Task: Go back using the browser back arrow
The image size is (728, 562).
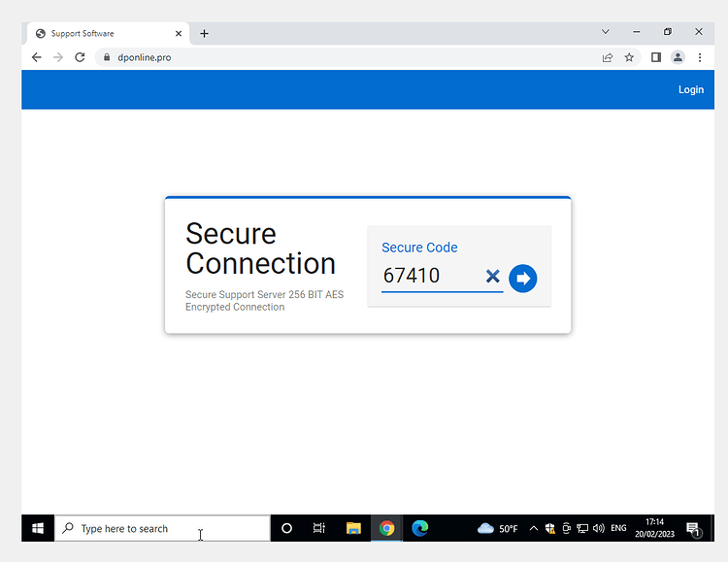Action: 37,57
